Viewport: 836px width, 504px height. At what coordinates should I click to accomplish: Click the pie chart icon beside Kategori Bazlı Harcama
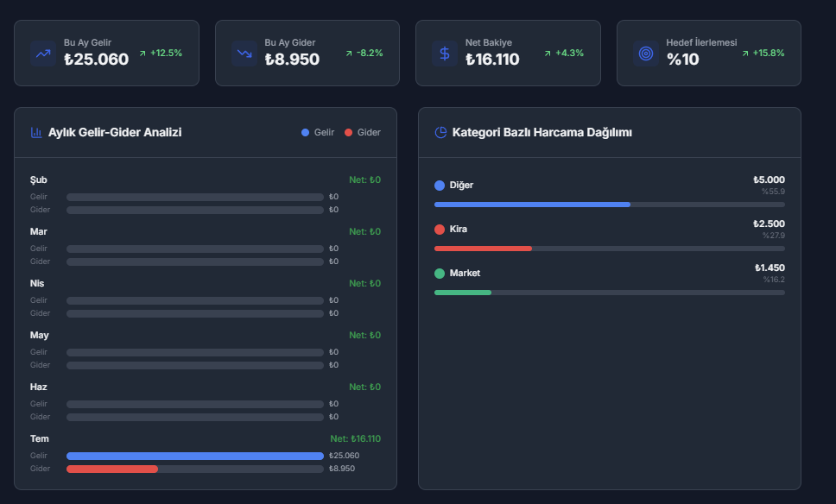coord(440,133)
